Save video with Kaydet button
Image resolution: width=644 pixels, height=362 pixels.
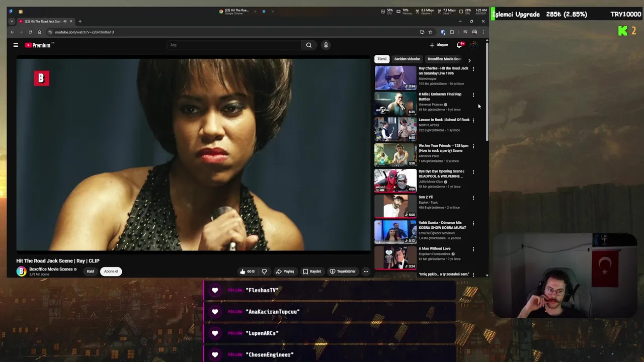click(x=312, y=271)
